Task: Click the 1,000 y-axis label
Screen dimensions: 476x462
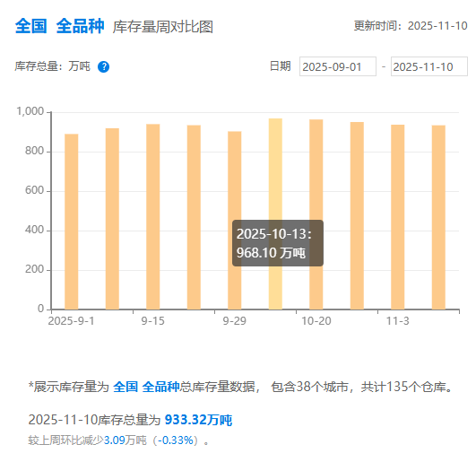Action: [x=30, y=111]
